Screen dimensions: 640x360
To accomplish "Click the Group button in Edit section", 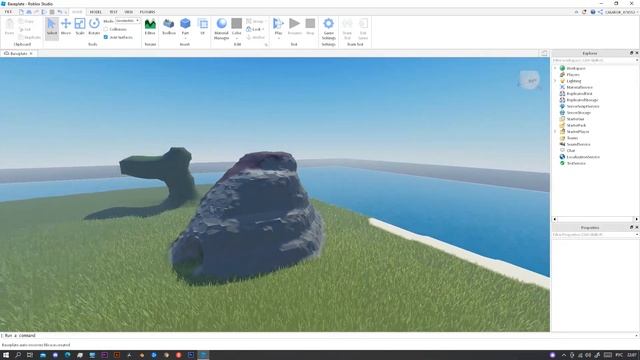I will [255, 21].
